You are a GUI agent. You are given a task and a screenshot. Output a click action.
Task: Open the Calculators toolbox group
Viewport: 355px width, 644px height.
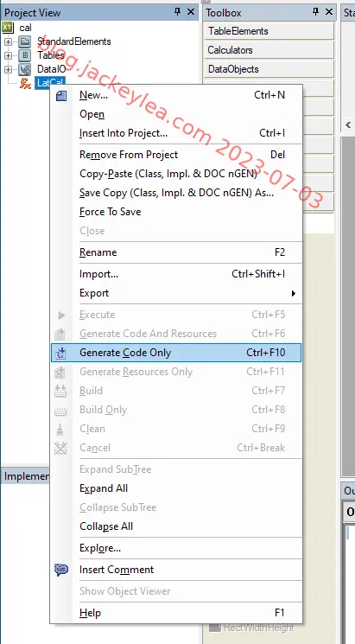click(x=269, y=50)
